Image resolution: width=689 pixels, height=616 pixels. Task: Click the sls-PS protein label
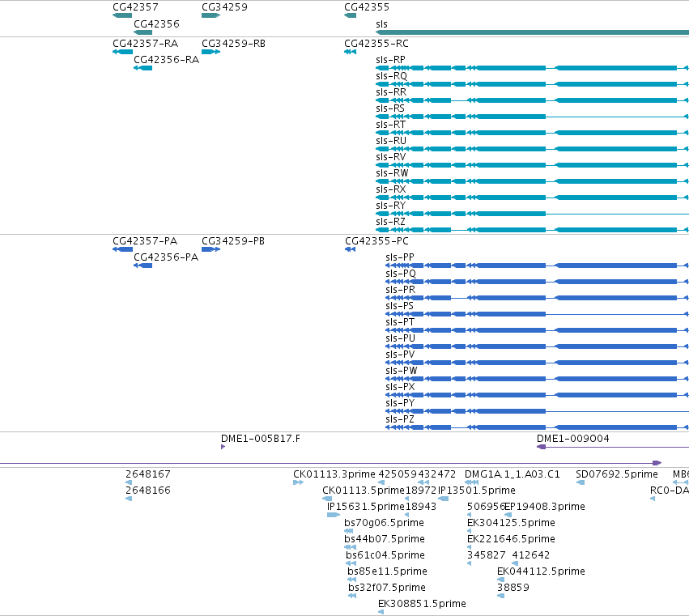399,306
